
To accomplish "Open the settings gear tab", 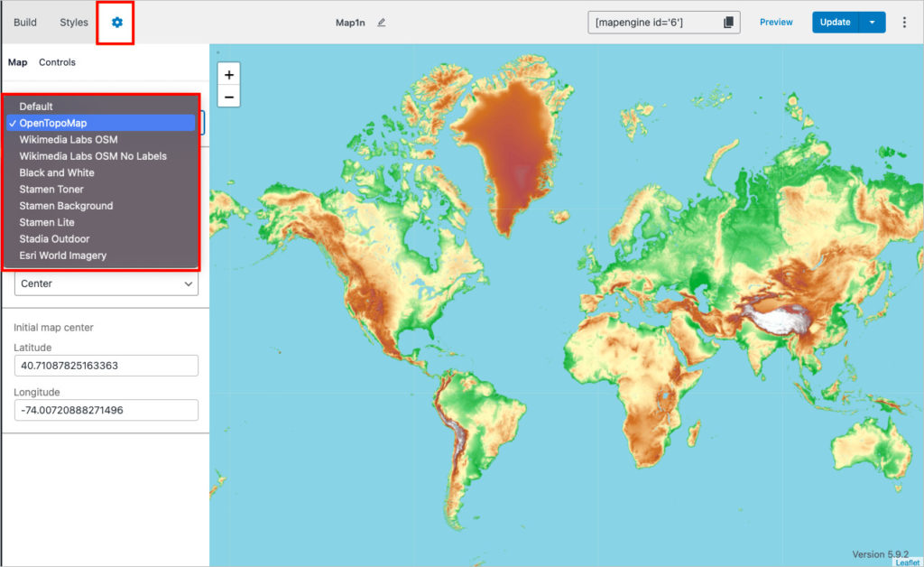I will tap(116, 23).
